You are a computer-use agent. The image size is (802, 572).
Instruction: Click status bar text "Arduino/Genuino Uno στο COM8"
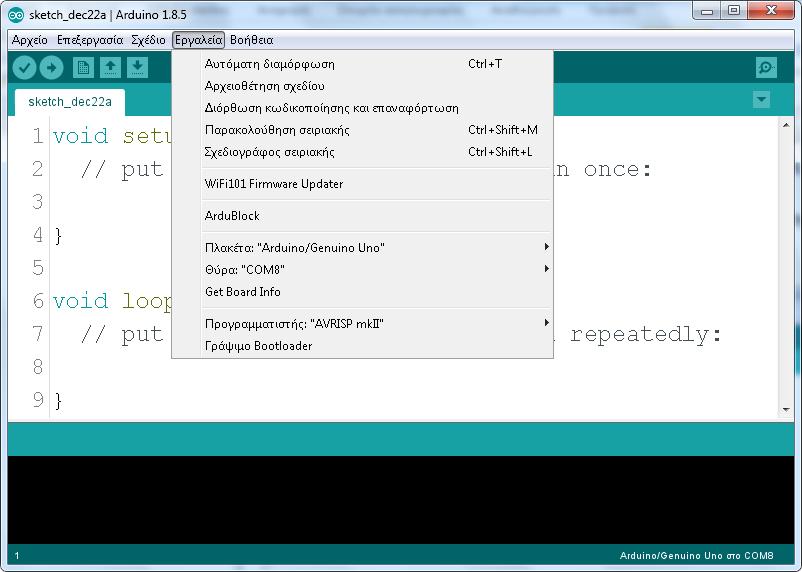[696, 556]
